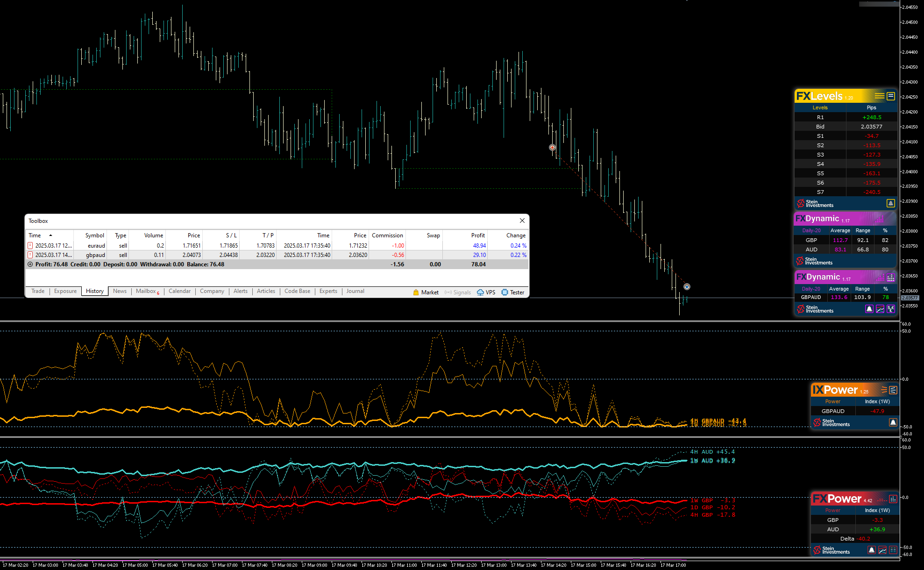Image resolution: width=924 pixels, height=570 pixels.
Task: Open the Tester button in Toolbox
Action: (x=513, y=292)
